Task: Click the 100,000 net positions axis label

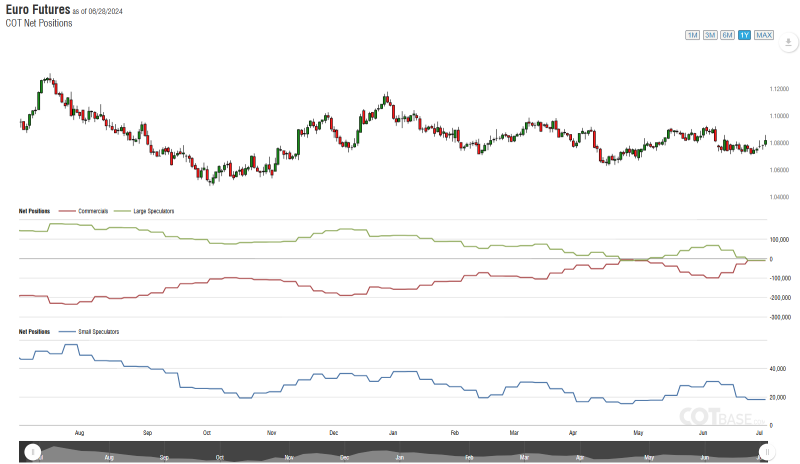Action: pyautogui.click(x=779, y=240)
